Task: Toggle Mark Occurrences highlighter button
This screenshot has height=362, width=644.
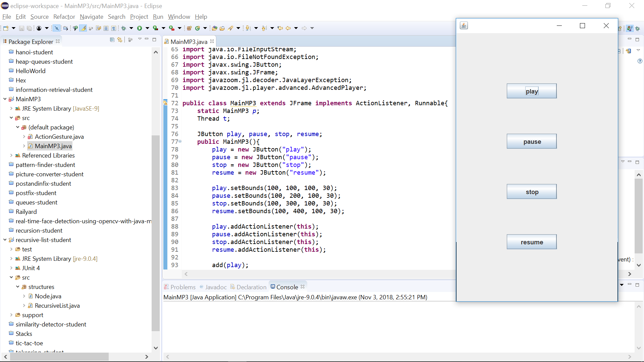Action: 83,28
